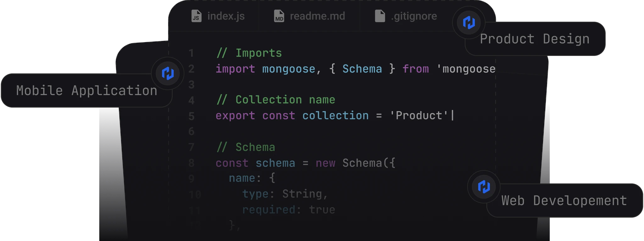Viewport: 644px width, 241px height.
Task: Select the .gitignore tab
Action: click(x=414, y=16)
